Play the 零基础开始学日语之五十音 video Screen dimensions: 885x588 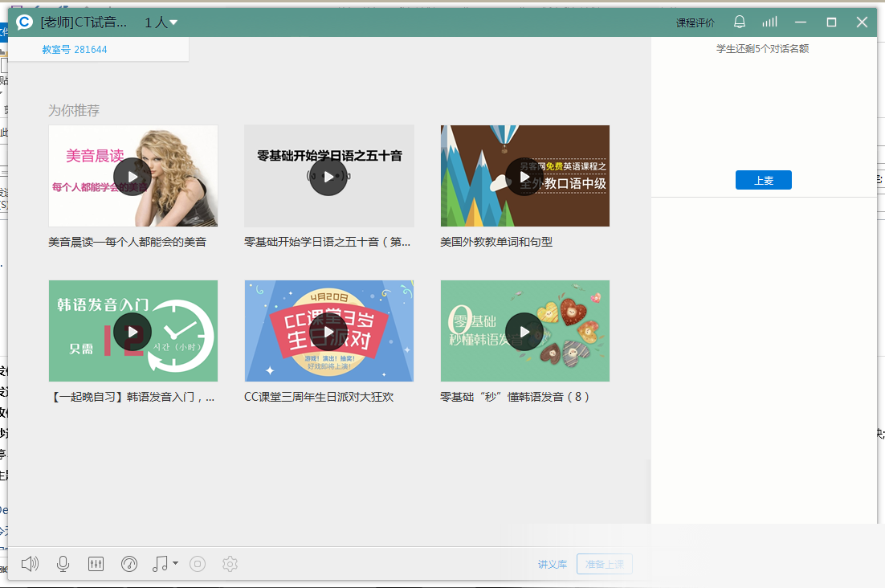(328, 177)
